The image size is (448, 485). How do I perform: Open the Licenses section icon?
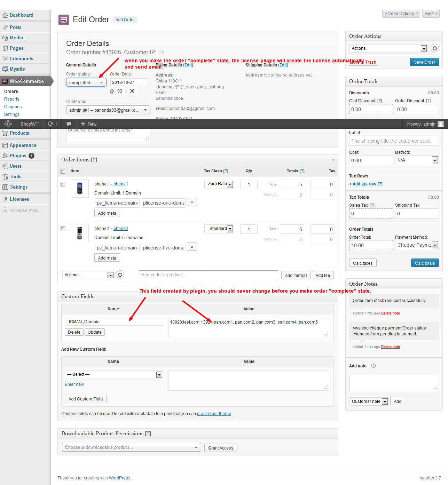tap(5, 199)
